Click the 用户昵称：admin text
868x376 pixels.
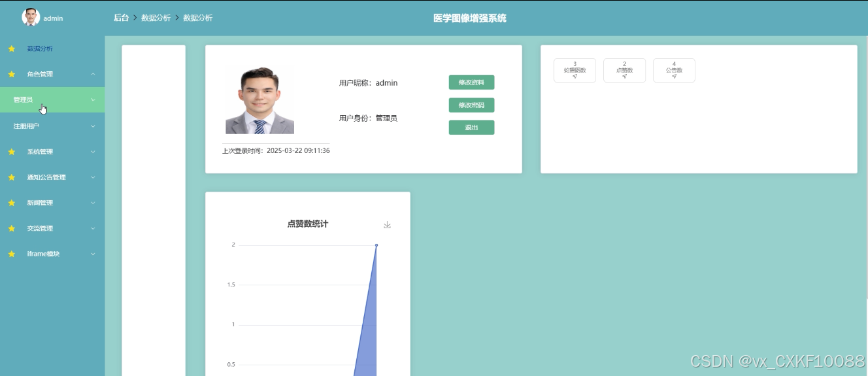pyautogui.click(x=368, y=83)
